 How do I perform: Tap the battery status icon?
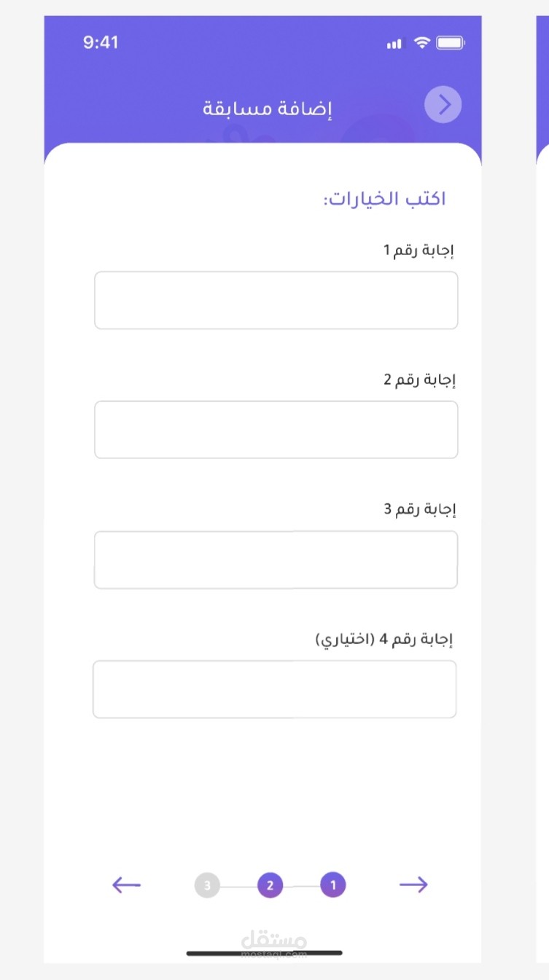tap(450, 43)
